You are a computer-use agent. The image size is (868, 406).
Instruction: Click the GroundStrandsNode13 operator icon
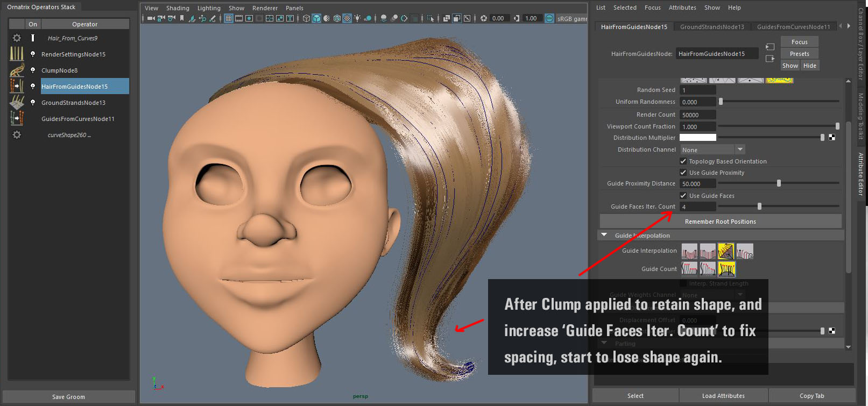pos(17,102)
